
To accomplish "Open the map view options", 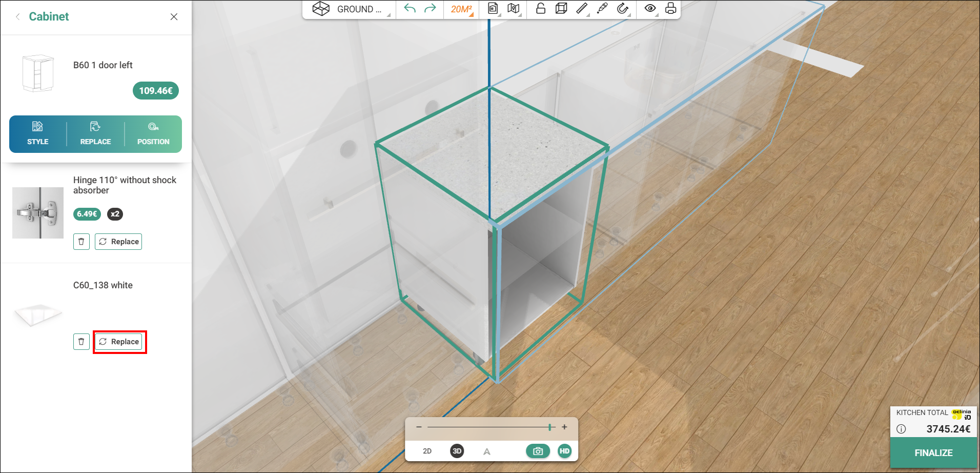I will 514,9.
